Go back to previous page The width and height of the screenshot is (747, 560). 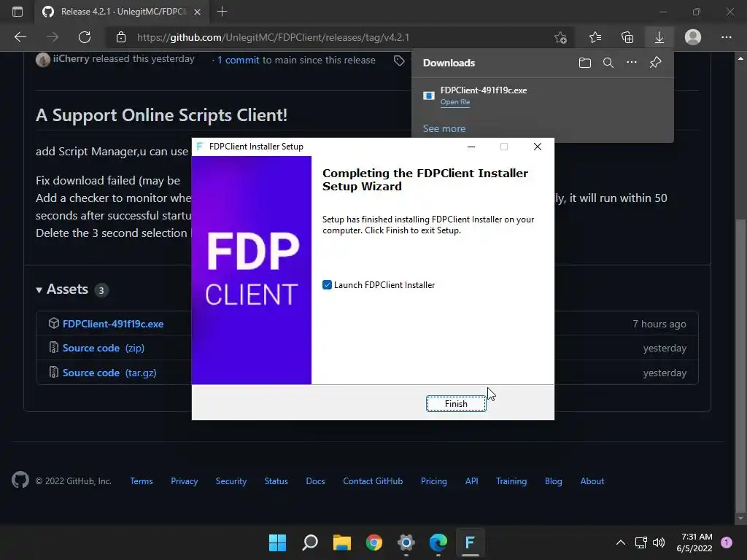20,37
